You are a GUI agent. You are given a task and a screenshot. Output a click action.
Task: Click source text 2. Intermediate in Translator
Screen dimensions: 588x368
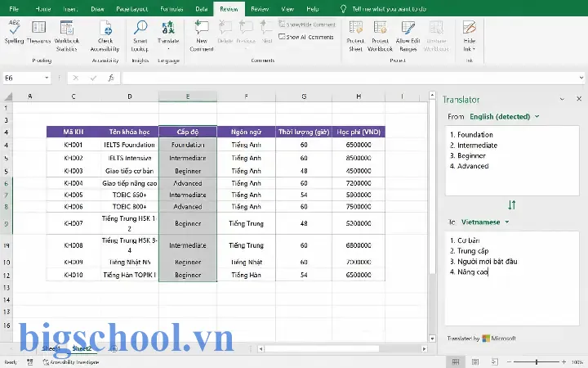tap(473, 145)
